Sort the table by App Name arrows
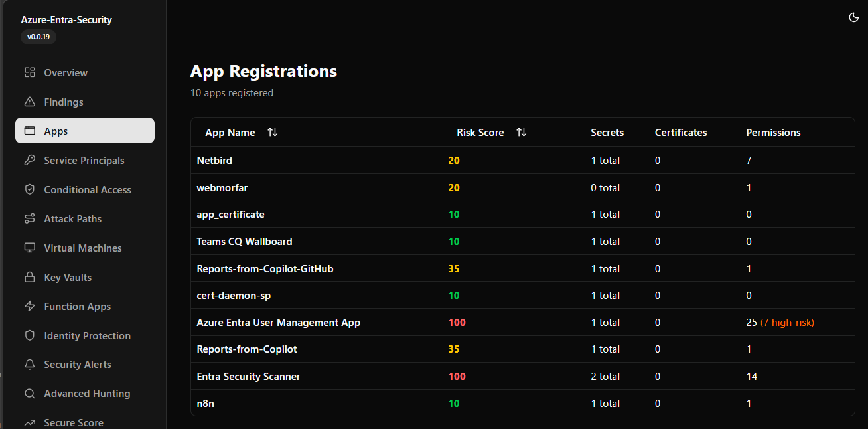This screenshot has width=868, height=429. coord(272,132)
